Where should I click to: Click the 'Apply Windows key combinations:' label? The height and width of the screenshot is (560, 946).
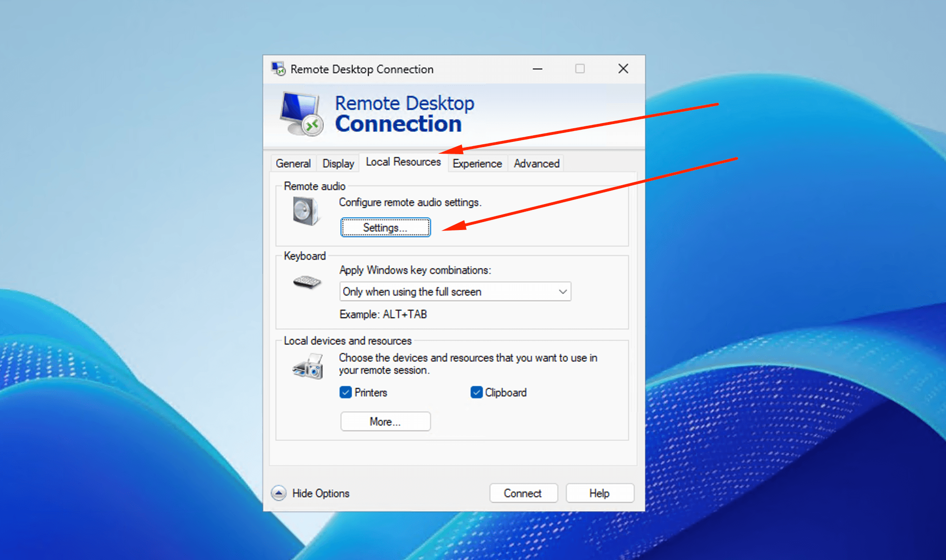click(x=415, y=270)
